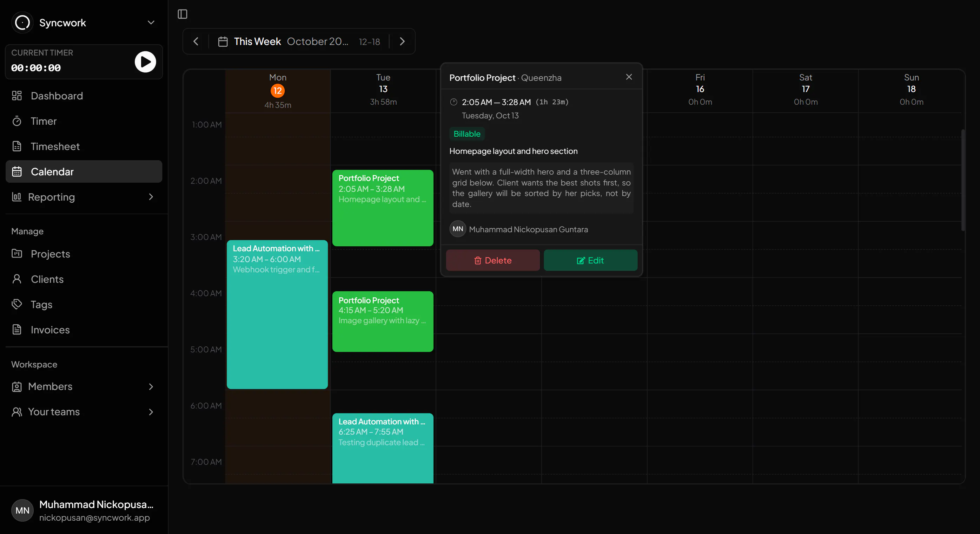Open Timer page in sidebar
The image size is (980, 534).
pos(84,121)
